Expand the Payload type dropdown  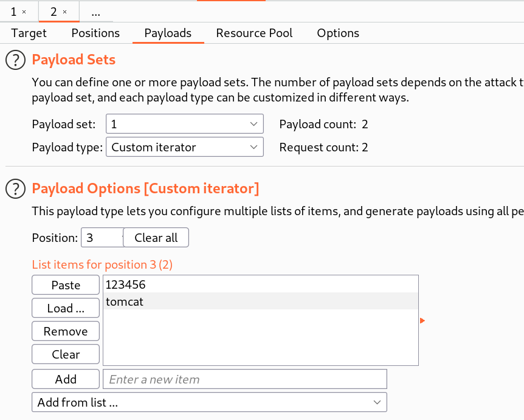point(185,147)
